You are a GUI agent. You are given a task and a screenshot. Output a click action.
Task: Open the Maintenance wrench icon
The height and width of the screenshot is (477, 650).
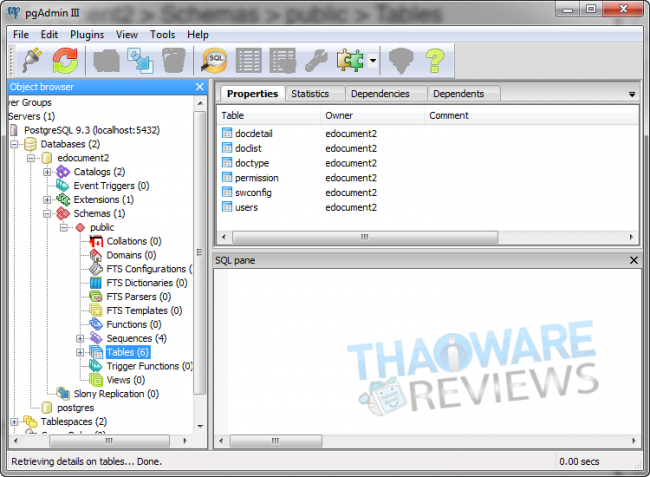316,61
